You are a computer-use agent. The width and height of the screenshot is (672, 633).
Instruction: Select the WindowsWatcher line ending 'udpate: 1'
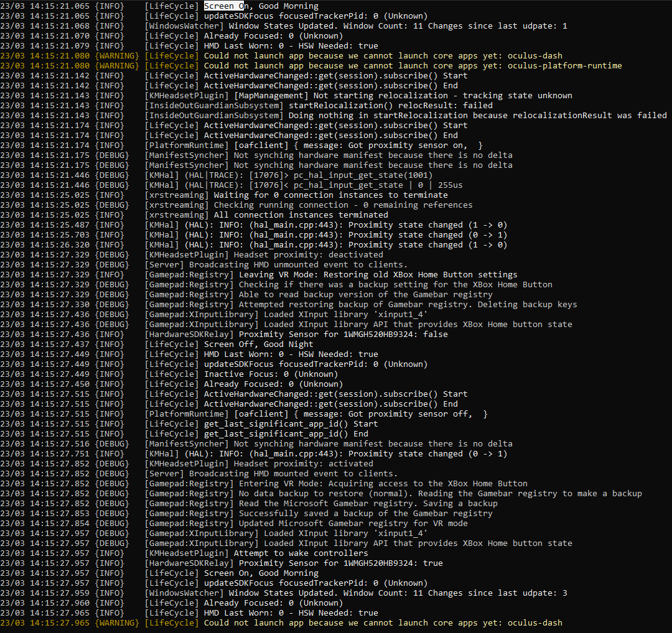284,25
